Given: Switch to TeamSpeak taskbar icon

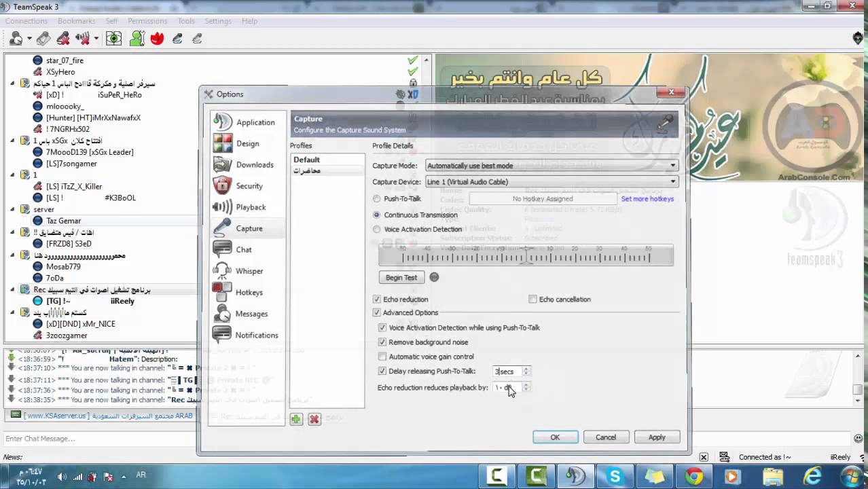Looking at the screenshot, I should pos(576,476).
